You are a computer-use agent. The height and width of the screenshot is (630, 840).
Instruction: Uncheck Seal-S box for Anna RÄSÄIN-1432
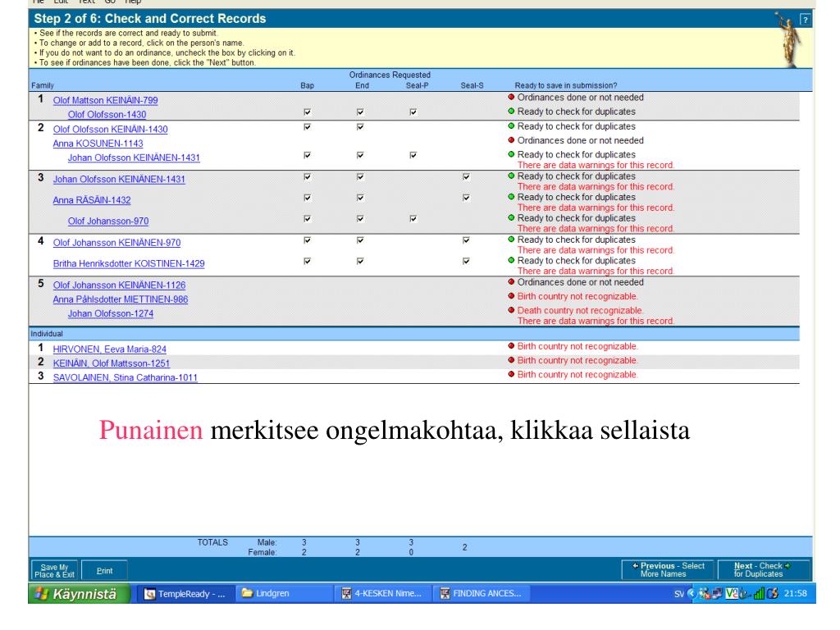(466, 198)
